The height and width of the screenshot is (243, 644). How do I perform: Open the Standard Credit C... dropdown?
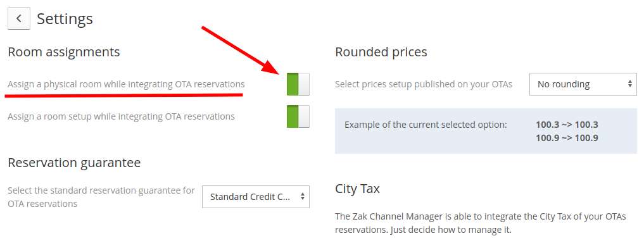click(255, 197)
